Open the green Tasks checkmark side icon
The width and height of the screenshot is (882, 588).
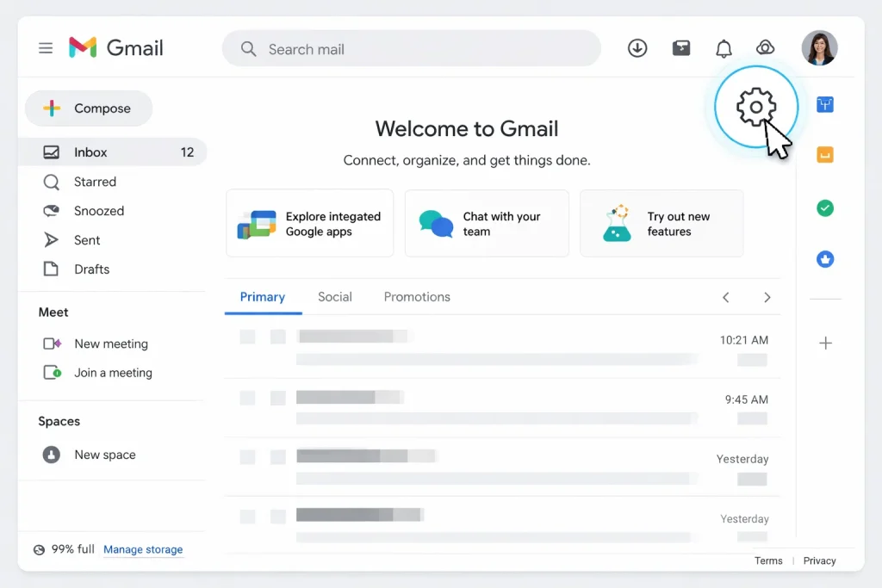coord(825,208)
